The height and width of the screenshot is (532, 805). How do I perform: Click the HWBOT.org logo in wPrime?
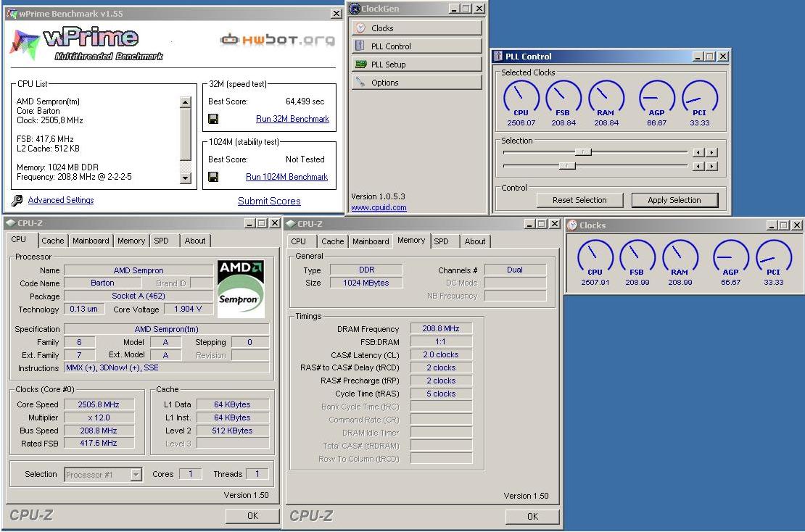[x=277, y=40]
